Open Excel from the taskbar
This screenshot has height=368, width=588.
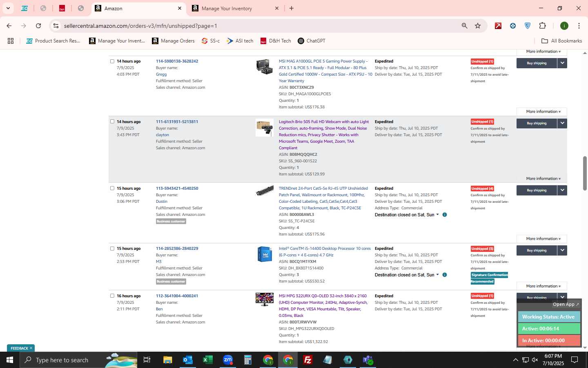[x=207, y=360]
